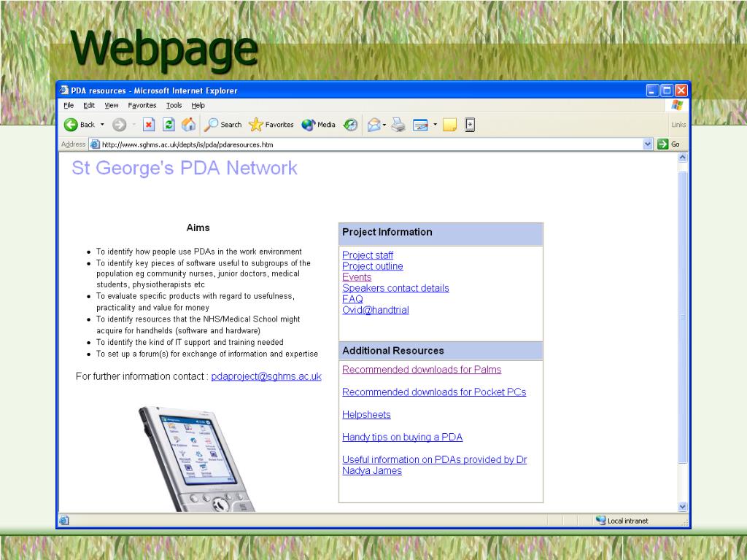Click the Edit page icon
This screenshot has width=747, height=560.
click(420, 125)
